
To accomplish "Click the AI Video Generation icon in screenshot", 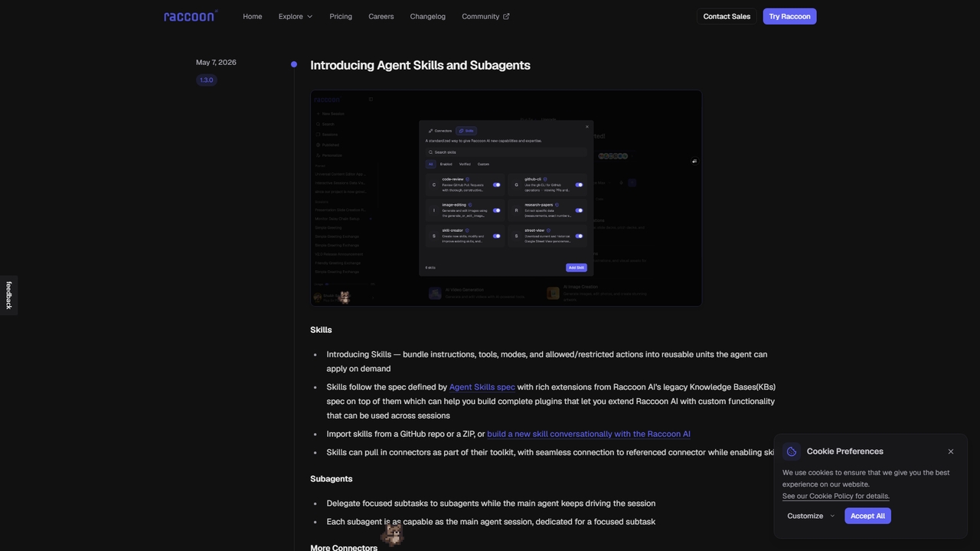I will [x=435, y=293].
